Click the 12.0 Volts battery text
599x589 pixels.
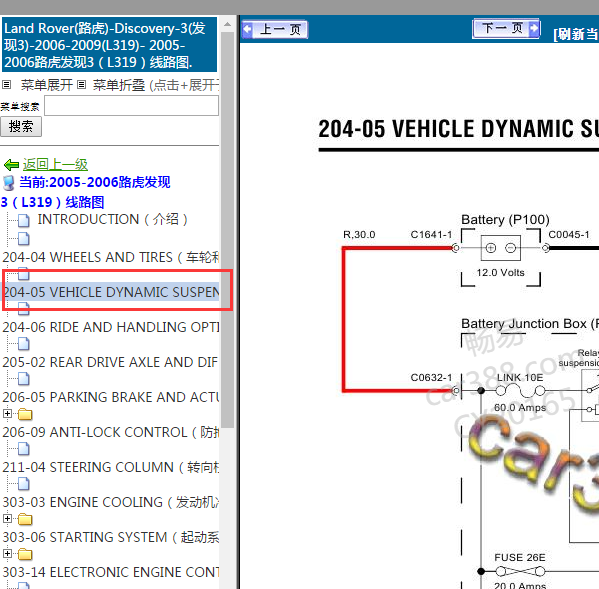click(x=500, y=273)
